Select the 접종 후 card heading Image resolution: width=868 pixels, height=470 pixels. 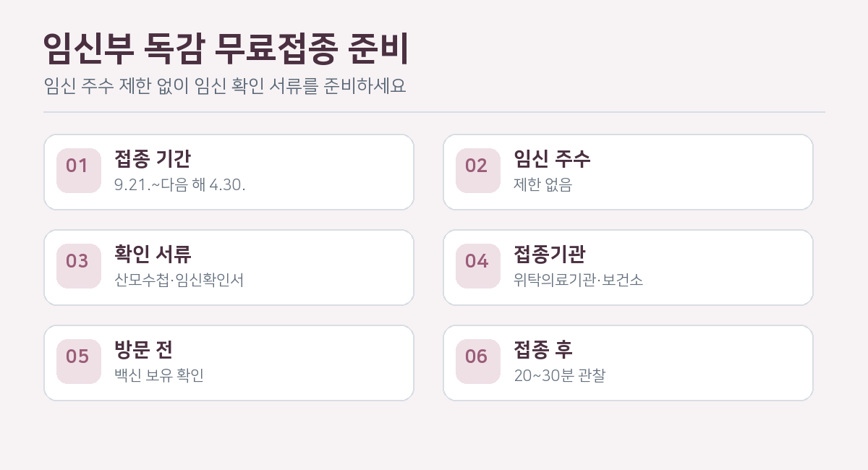[543, 349]
